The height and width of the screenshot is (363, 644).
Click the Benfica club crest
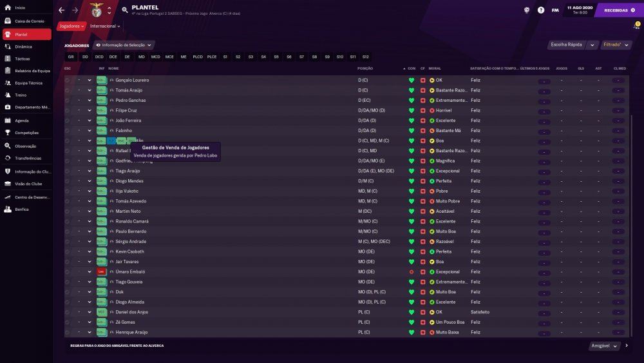tap(97, 10)
